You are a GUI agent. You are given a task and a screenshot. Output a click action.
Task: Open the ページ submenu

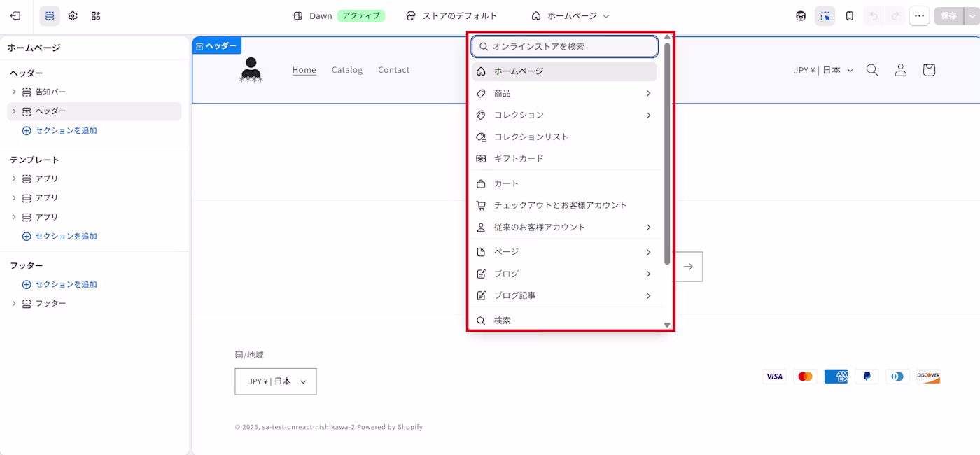pos(565,252)
